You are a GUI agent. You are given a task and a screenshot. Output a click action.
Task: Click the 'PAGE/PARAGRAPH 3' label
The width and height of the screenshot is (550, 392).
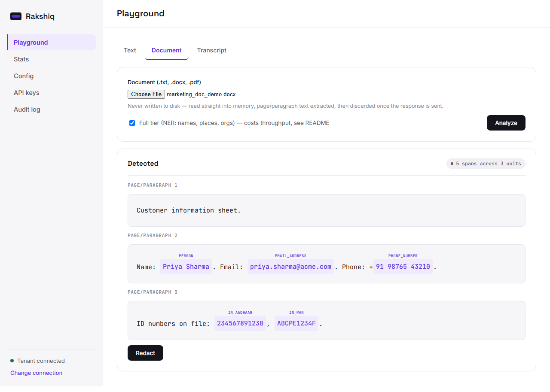tap(153, 292)
